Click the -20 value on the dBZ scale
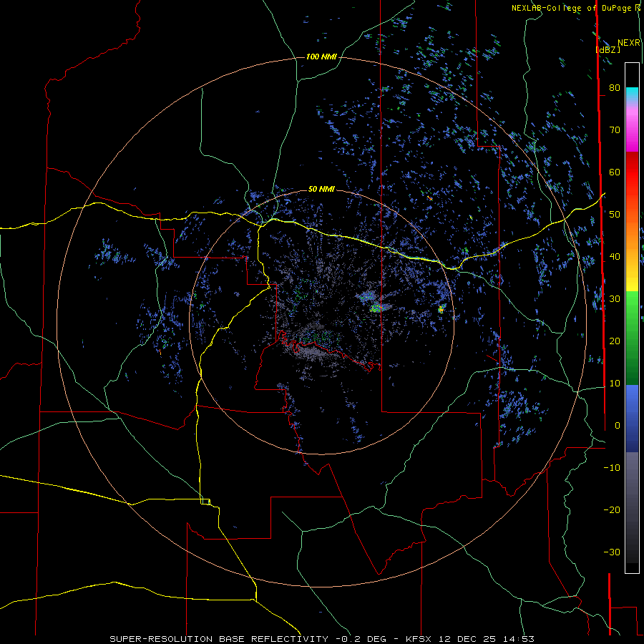644x644 pixels. [x=612, y=509]
